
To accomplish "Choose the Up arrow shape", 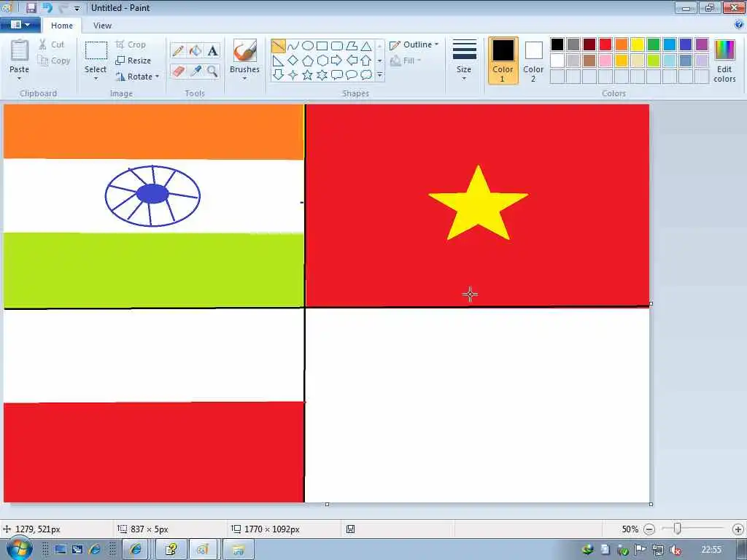I will click(x=366, y=61).
